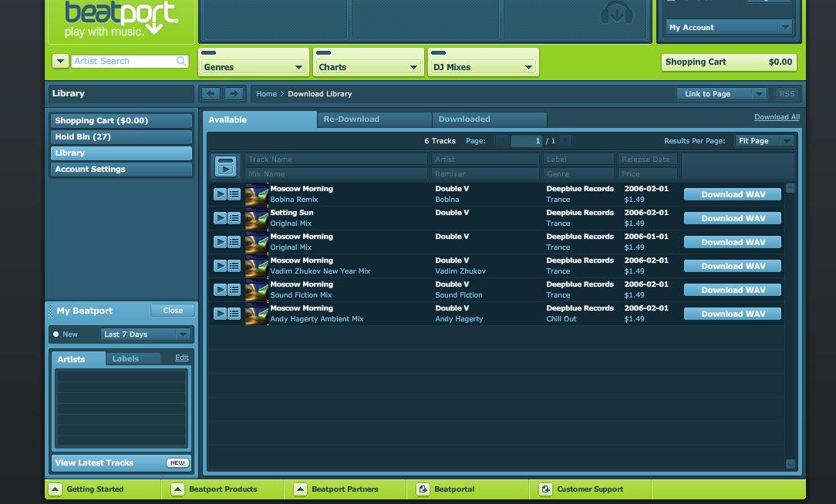836x504 pixels.
Task: Download WAV for Moscow Morning Bobina Remix
Action: (733, 194)
